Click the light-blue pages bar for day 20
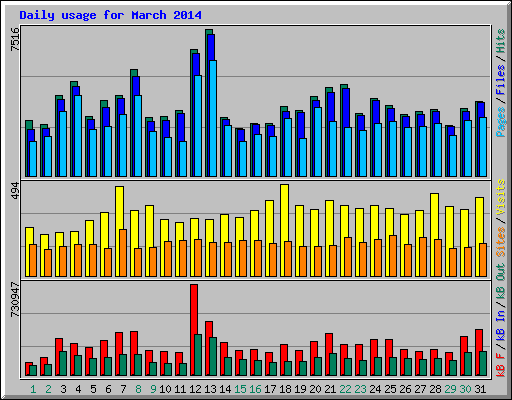The image size is (512, 400). (318, 142)
